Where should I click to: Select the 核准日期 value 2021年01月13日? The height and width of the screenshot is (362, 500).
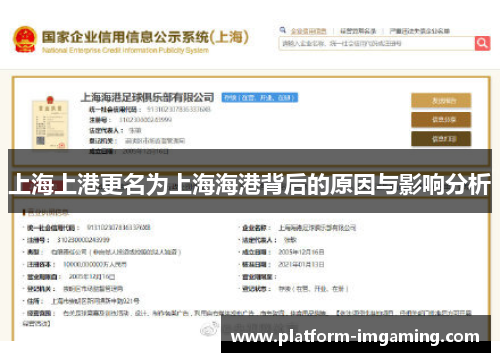click(x=301, y=264)
